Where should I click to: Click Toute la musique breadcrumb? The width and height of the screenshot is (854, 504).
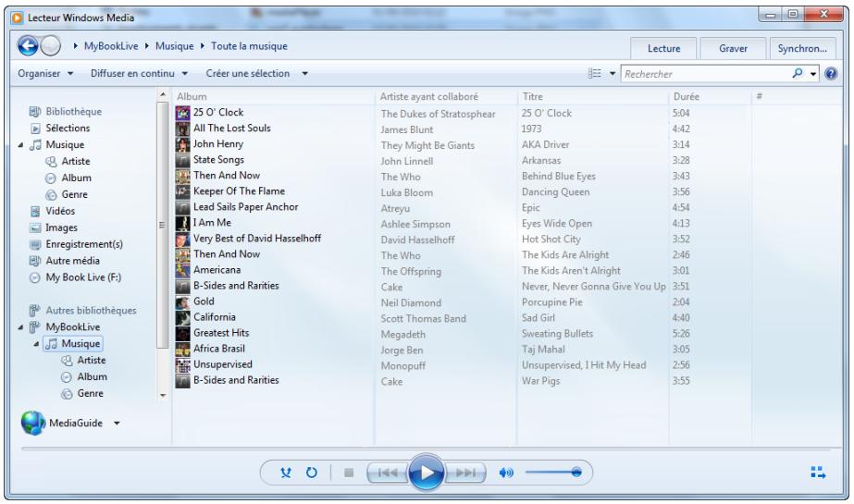pos(249,46)
